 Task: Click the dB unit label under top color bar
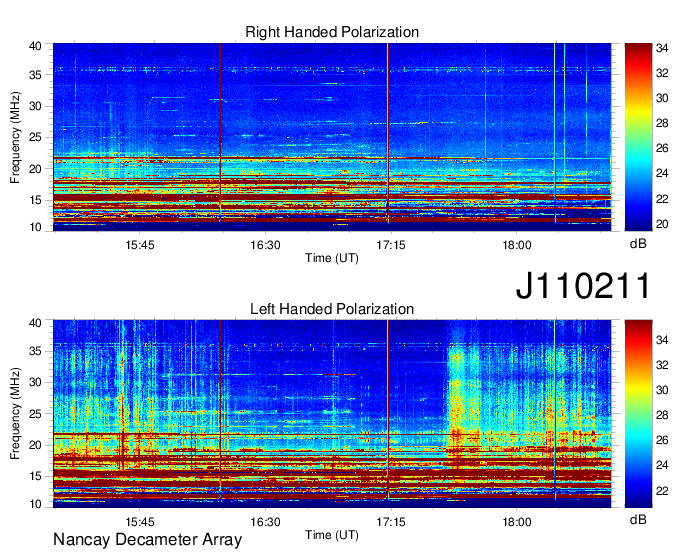click(638, 244)
